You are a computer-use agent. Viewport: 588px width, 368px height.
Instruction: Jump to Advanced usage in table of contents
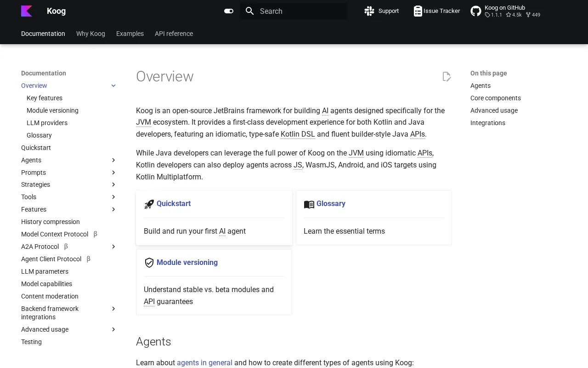pyautogui.click(x=494, y=110)
